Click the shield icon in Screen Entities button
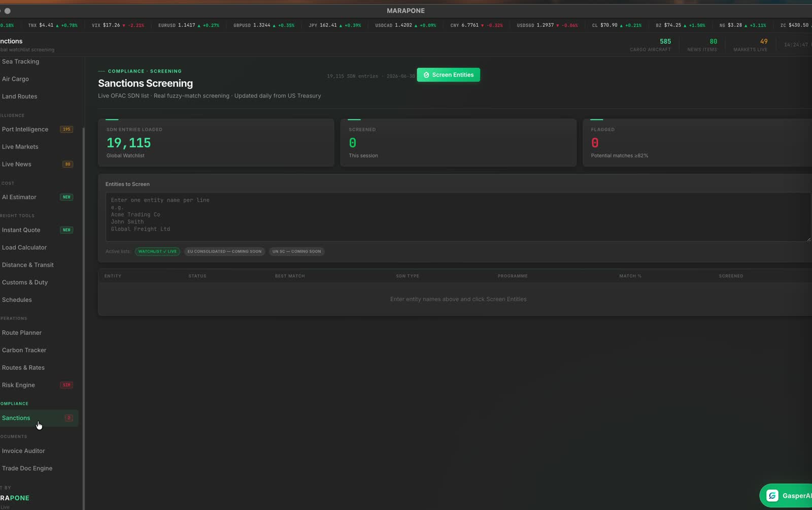Screen dimensions: 812x510 [x=426, y=75]
